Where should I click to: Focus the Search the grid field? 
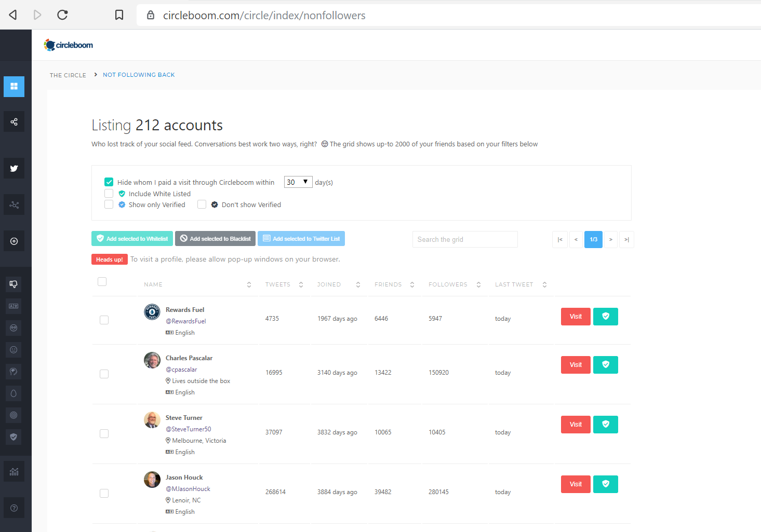click(x=465, y=239)
